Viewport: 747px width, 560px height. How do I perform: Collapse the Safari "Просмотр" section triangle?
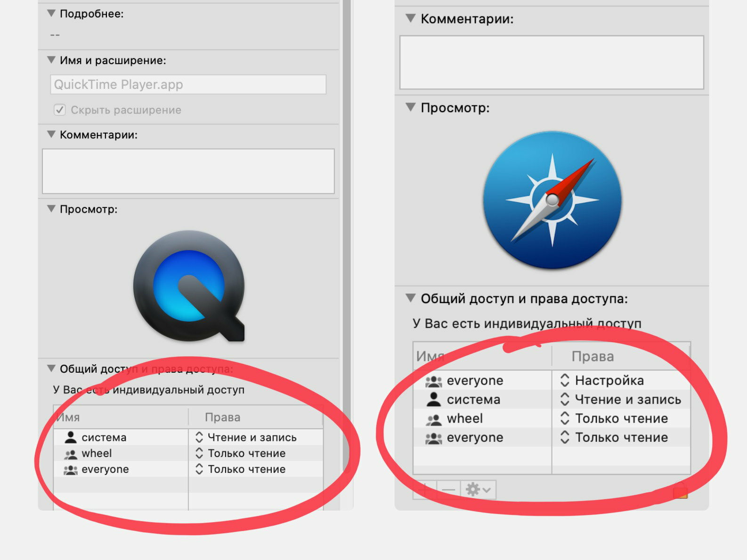(411, 107)
